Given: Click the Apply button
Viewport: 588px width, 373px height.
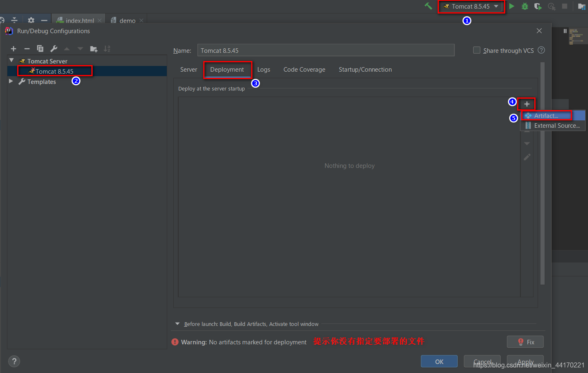Looking at the screenshot, I should pos(525,362).
